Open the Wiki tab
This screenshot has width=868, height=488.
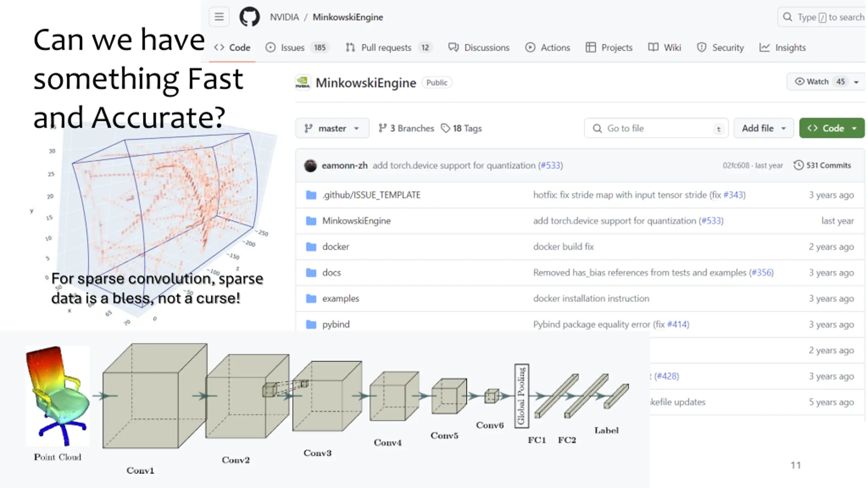click(665, 47)
